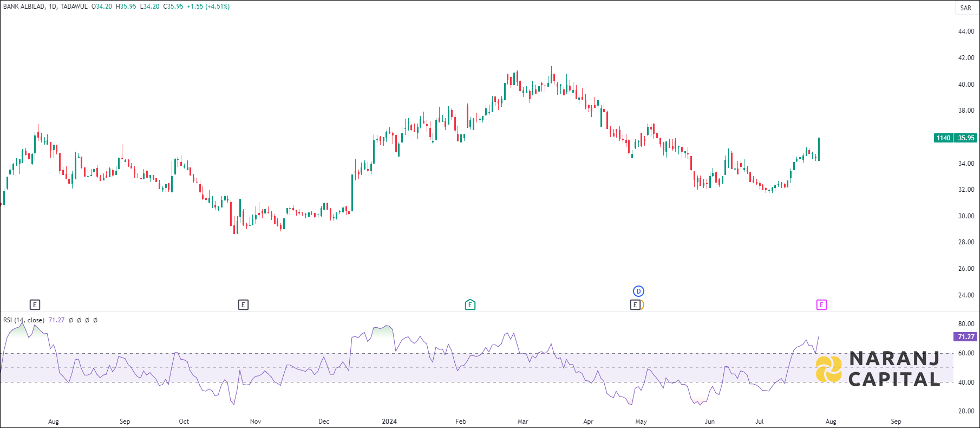The width and height of the screenshot is (980, 428).
Task: Click the E earnings marker below the D marker
Action: [x=636, y=305]
